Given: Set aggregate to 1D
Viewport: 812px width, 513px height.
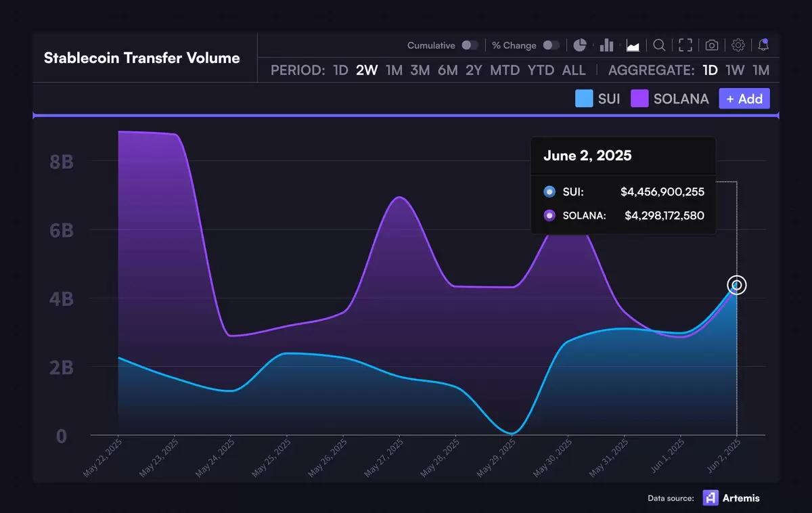Looking at the screenshot, I should click(x=710, y=70).
